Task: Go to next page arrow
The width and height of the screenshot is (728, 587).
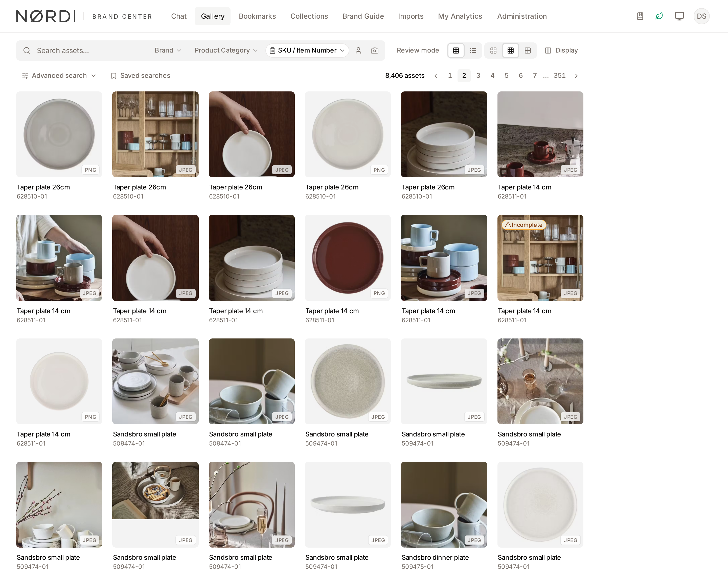Action: (x=576, y=76)
